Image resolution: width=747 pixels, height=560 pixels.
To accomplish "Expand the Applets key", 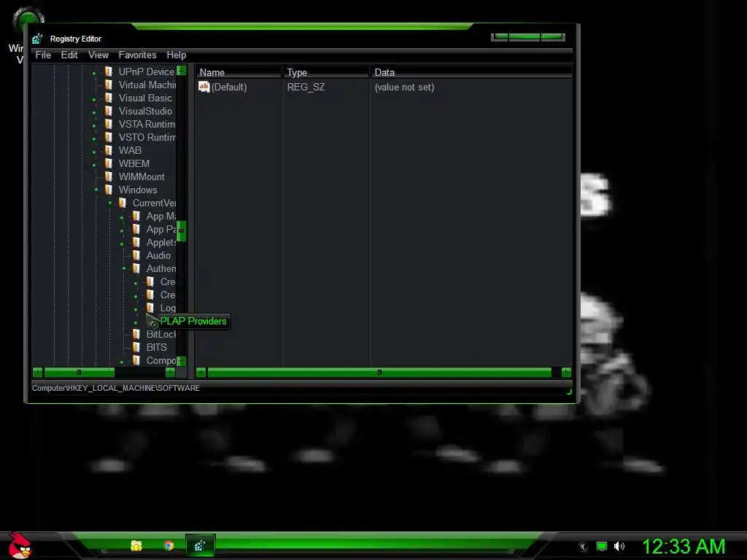I will pos(122,244).
